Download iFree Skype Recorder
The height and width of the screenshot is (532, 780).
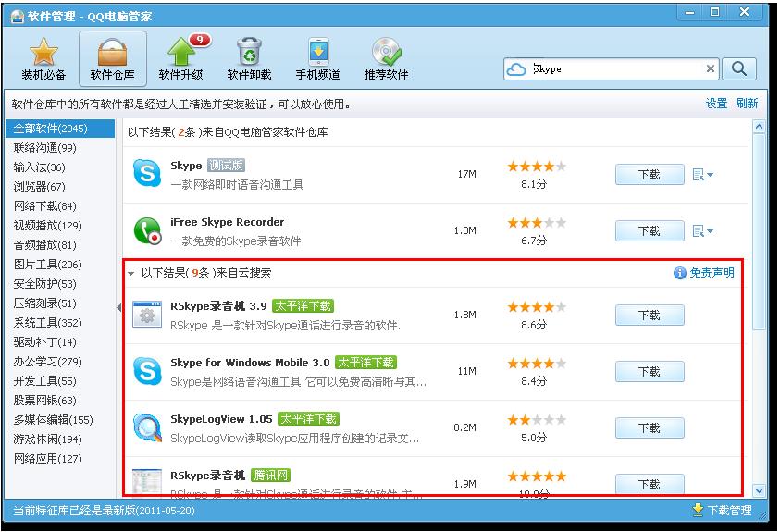(650, 231)
